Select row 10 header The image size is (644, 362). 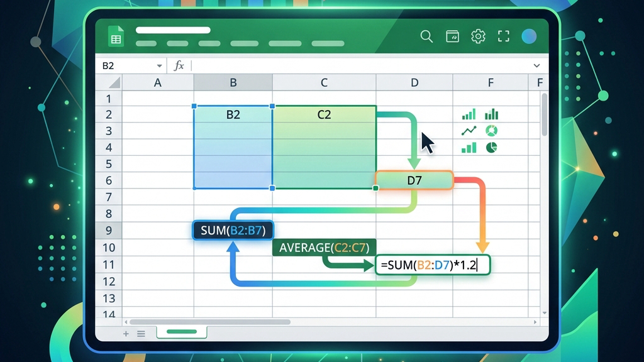pyautogui.click(x=108, y=248)
